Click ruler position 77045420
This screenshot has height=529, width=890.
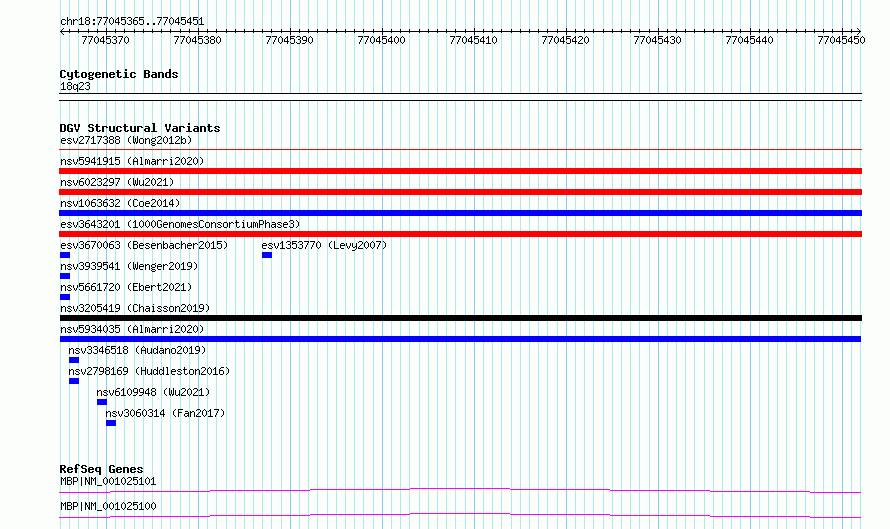click(565, 40)
